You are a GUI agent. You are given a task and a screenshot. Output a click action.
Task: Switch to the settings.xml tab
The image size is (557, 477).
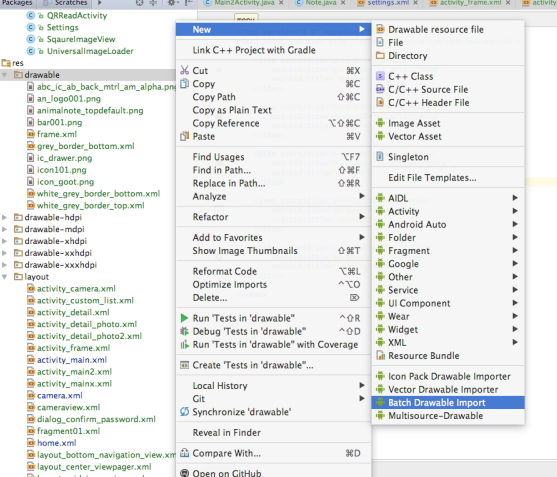388,2
